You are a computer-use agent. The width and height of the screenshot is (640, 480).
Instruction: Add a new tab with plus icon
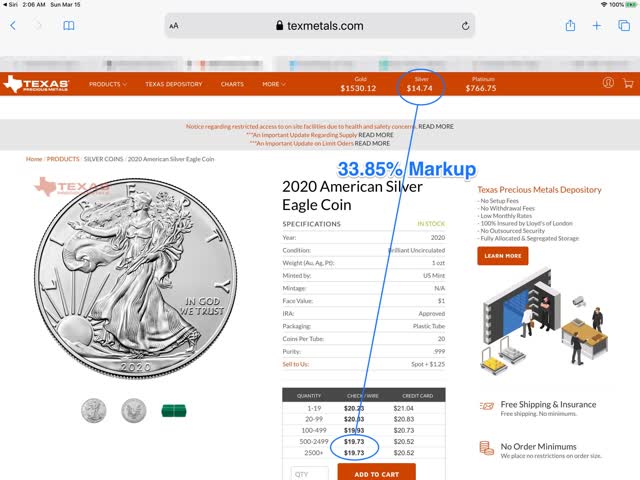pos(597,26)
